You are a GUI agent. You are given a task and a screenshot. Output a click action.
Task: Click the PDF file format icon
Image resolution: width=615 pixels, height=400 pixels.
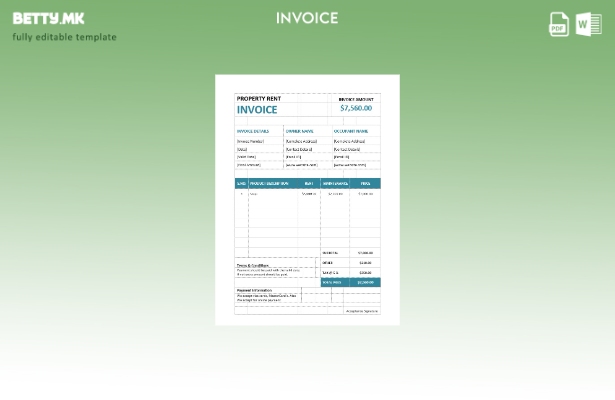[559, 24]
